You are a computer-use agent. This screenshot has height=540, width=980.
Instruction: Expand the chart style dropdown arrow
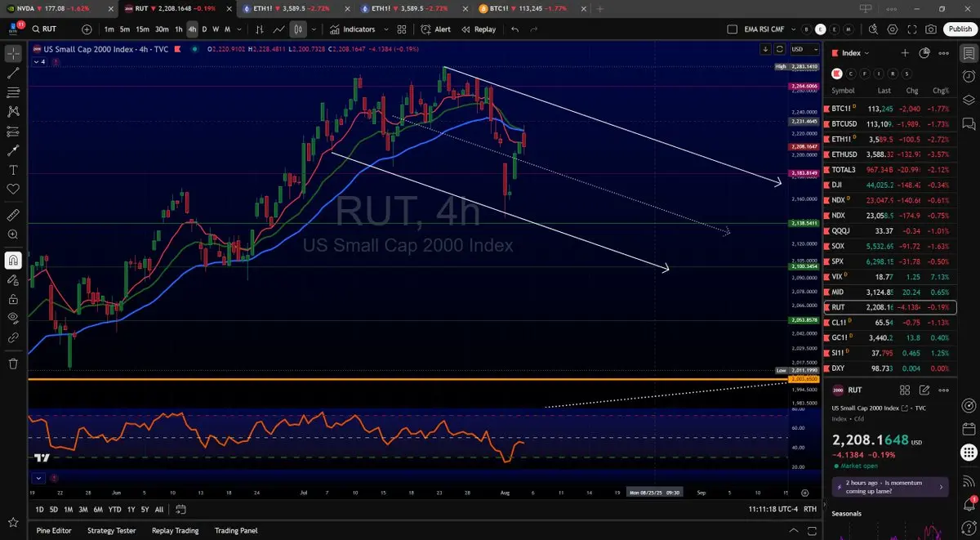point(314,29)
